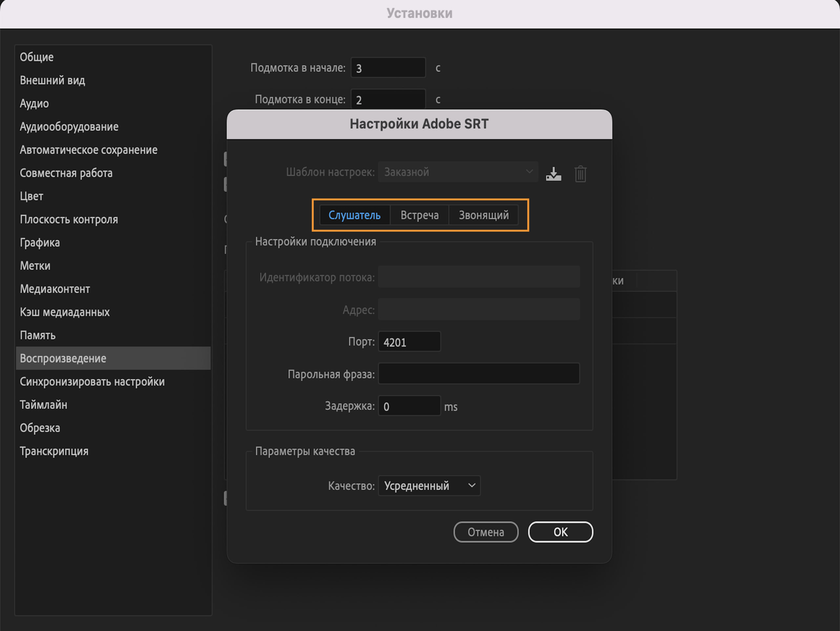
Task: Open the Транскрипция settings category
Action: (54, 451)
